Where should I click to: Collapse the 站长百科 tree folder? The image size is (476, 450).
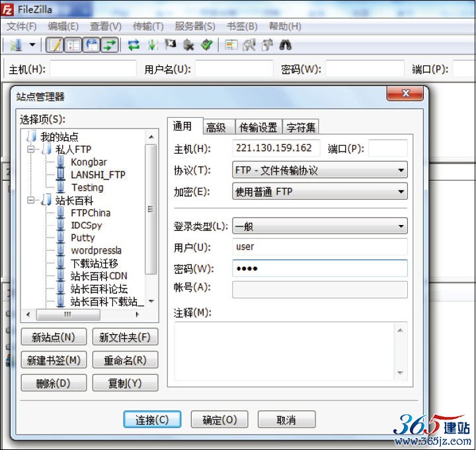click(x=30, y=201)
